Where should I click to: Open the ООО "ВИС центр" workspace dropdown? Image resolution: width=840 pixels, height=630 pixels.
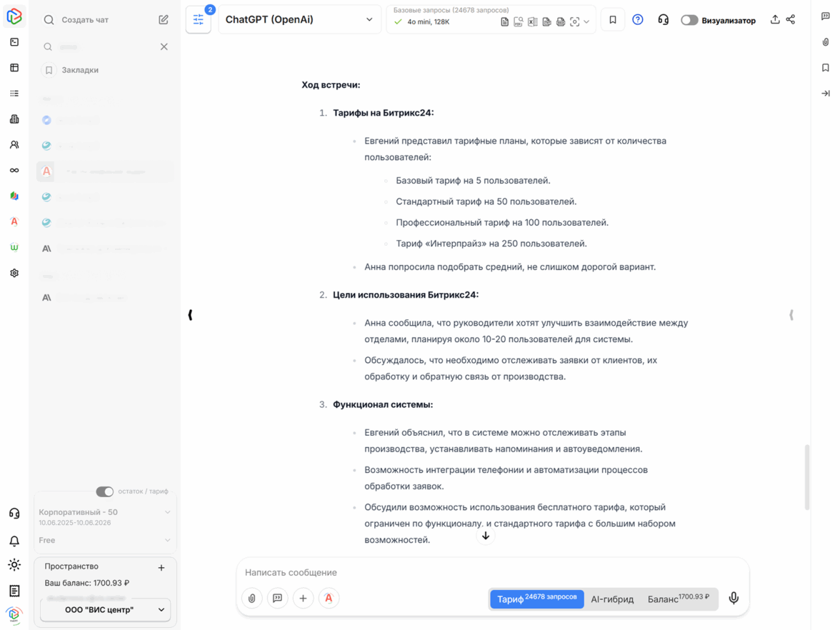(x=105, y=610)
